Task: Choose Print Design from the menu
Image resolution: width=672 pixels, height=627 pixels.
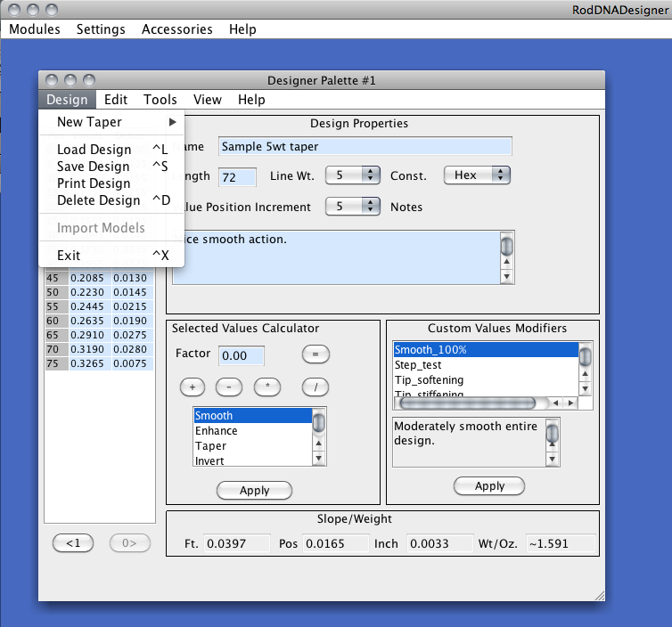Action: [x=111, y=183]
